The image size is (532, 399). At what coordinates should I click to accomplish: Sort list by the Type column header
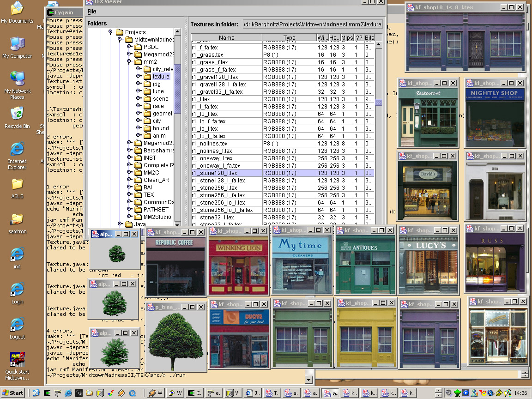[x=289, y=38]
